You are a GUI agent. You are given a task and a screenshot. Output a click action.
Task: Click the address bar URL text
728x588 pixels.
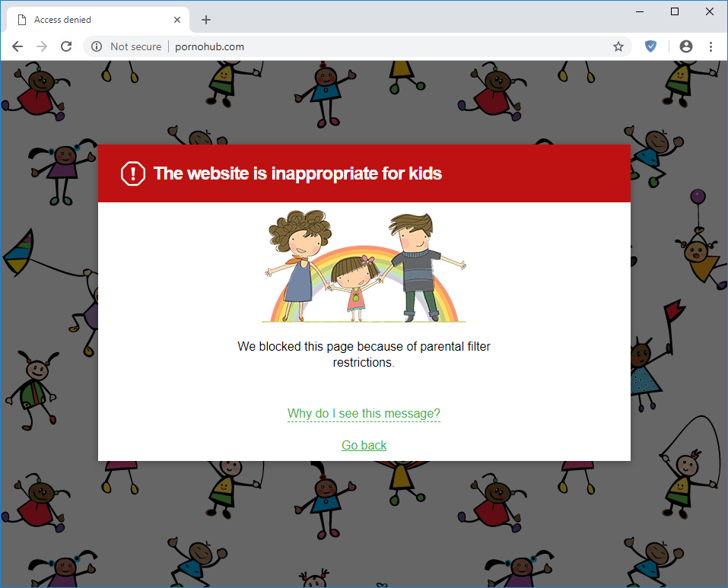[x=209, y=46]
